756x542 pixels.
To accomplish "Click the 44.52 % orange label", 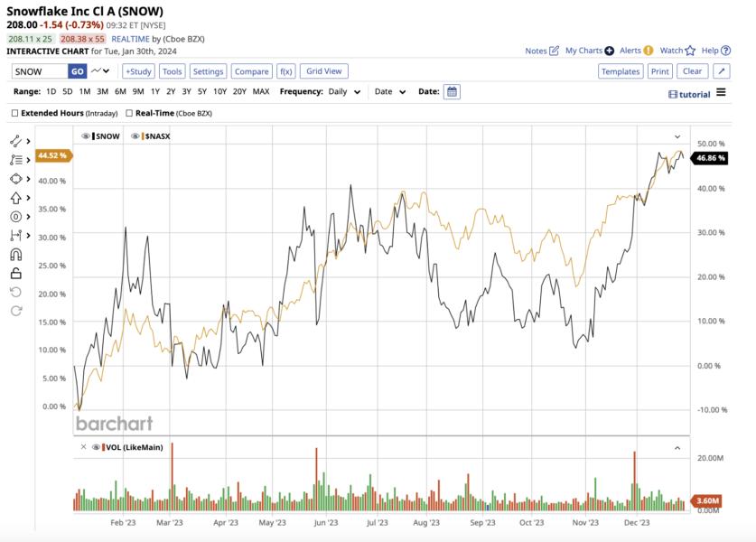I will 53,155.
